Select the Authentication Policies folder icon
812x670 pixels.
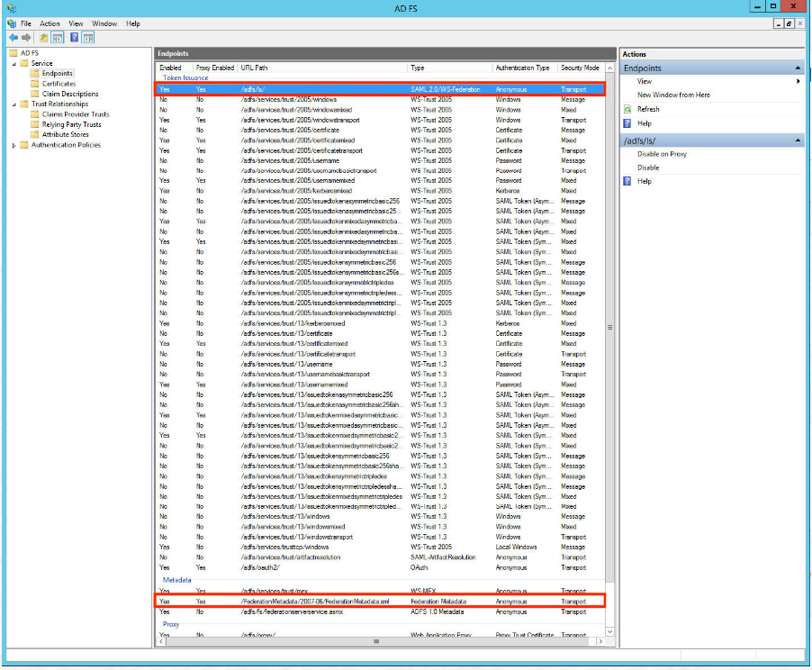(23, 145)
